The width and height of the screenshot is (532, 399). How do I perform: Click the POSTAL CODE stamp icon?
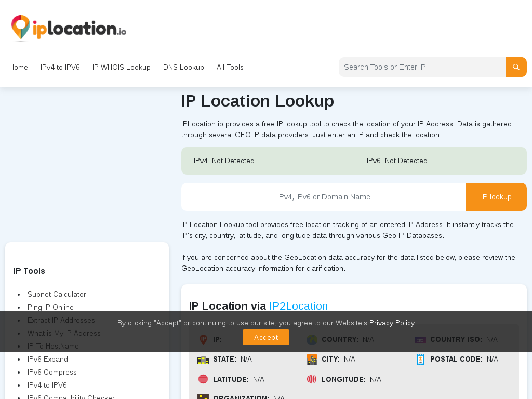point(420,360)
